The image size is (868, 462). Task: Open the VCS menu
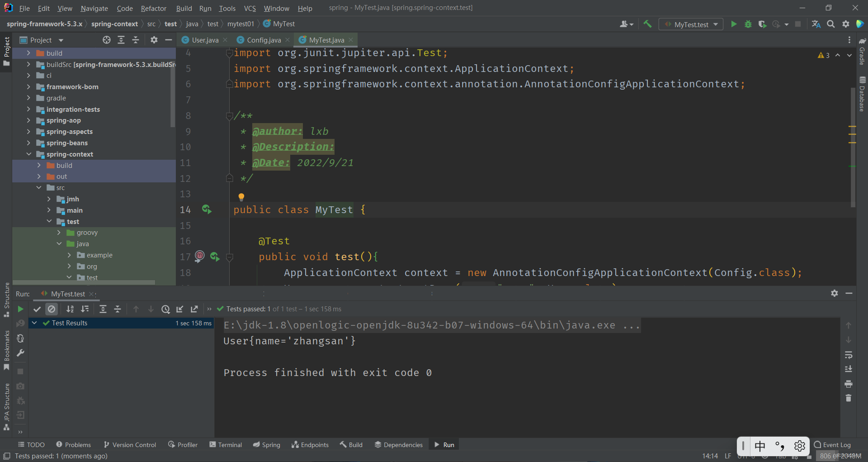coord(250,8)
